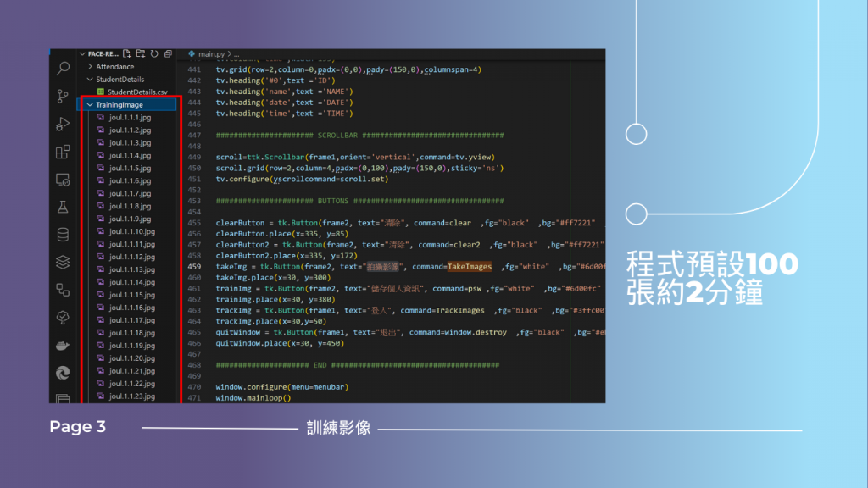Screen dimensions: 868x488
Task: Open the Docker whale view
Action: (x=63, y=346)
